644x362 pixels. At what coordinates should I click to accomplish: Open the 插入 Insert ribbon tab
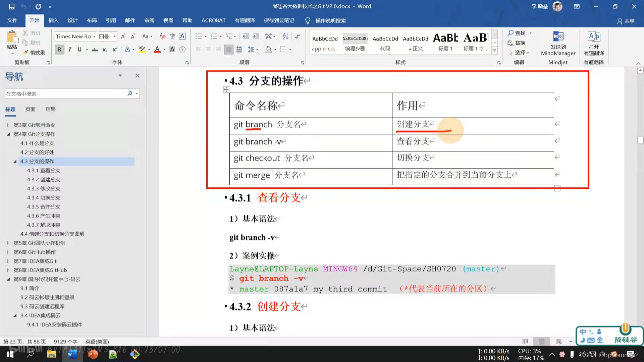(53, 20)
